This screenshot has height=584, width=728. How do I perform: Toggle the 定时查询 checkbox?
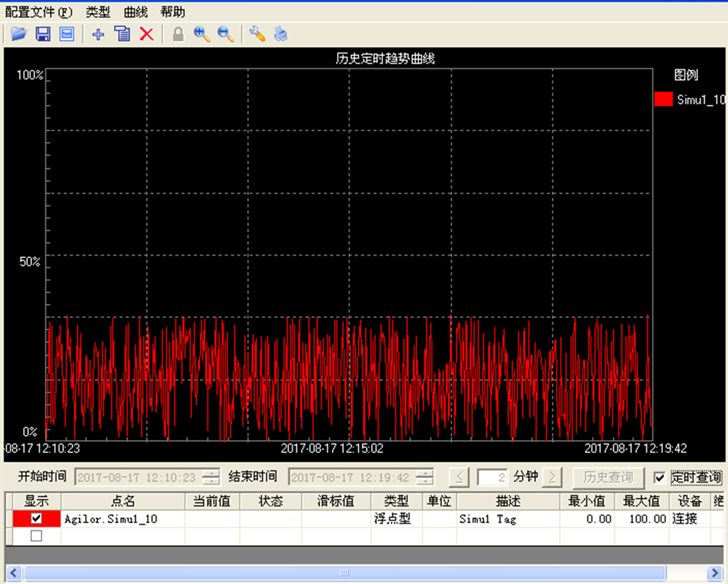click(x=659, y=478)
